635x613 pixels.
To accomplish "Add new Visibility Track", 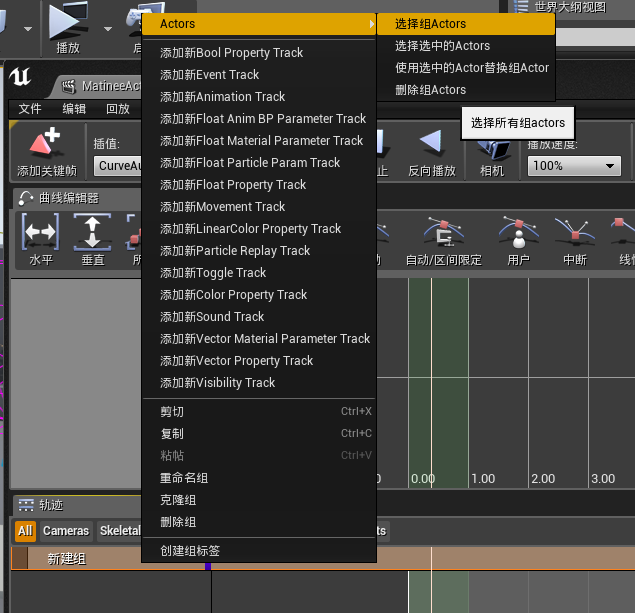I will (259, 382).
